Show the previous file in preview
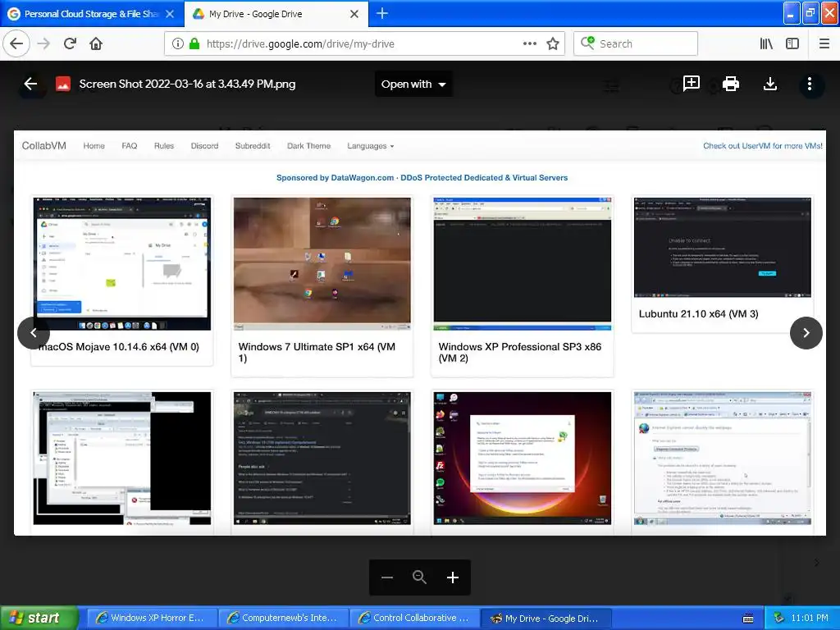Image resolution: width=840 pixels, height=630 pixels. [33, 333]
